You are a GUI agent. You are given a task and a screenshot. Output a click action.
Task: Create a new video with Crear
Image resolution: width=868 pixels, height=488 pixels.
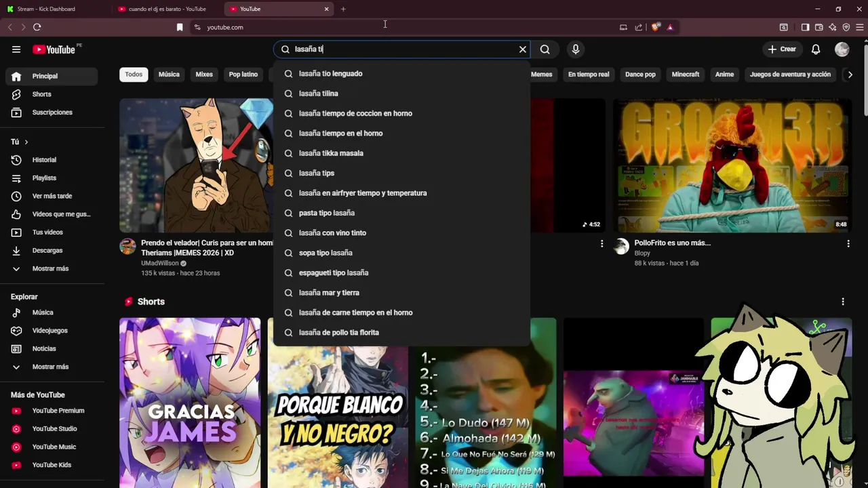pyautogui.click(x=782, y=49)
